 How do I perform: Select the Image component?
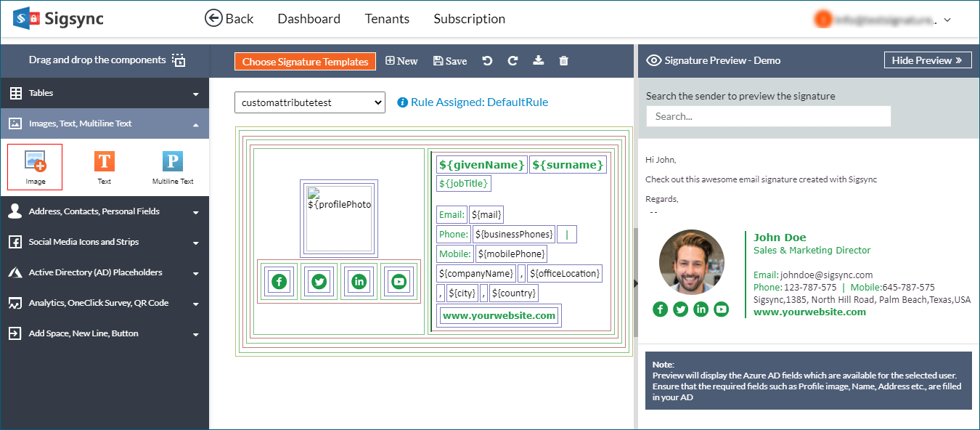[35, 167]
